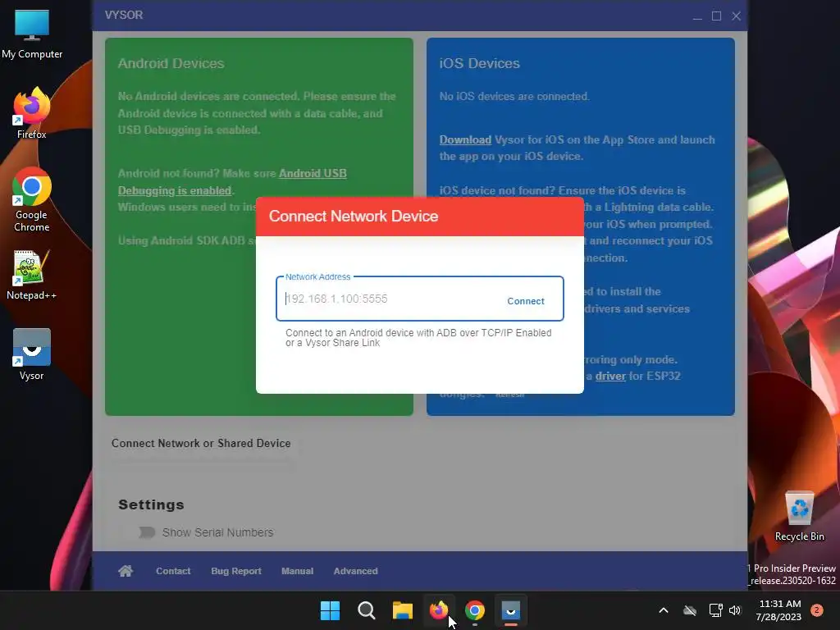This screenshot has height=630, width=840.
Task: Click the iOS Devices heading
Action: (x=479, y=63)
